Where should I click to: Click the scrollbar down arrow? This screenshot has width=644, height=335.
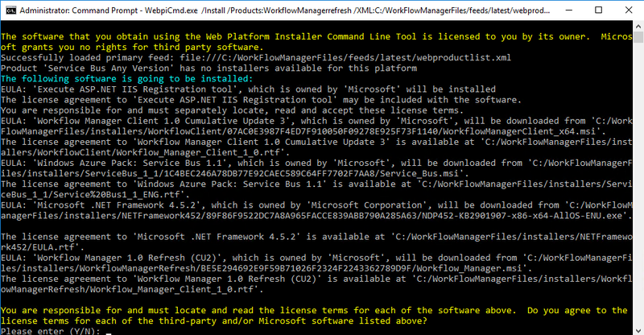(x=638, y=330)
